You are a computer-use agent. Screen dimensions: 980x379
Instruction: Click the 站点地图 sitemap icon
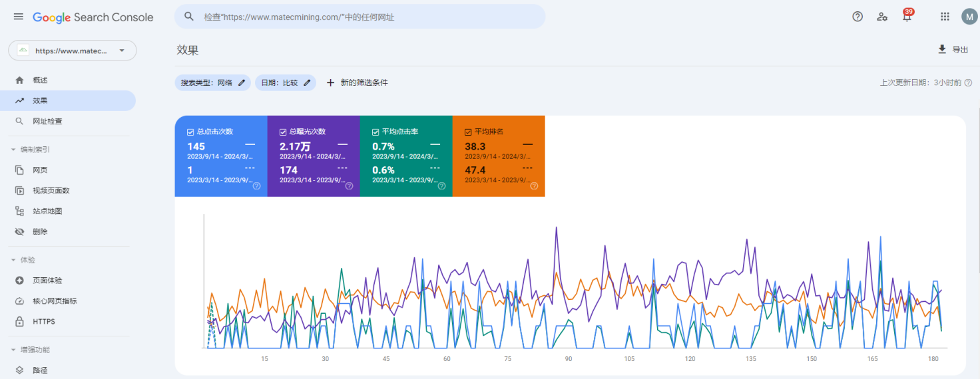pyautogui.click(x=19, y=211)
